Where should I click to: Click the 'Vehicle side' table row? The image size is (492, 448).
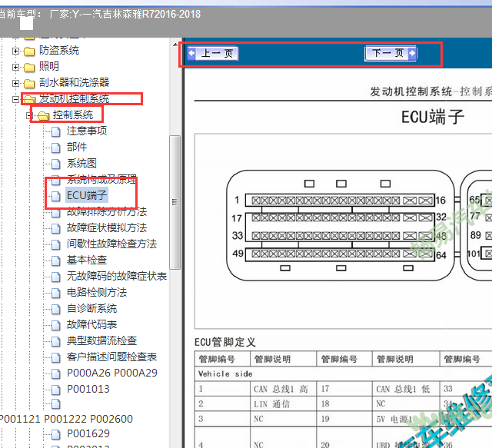(x=344, y=374)
